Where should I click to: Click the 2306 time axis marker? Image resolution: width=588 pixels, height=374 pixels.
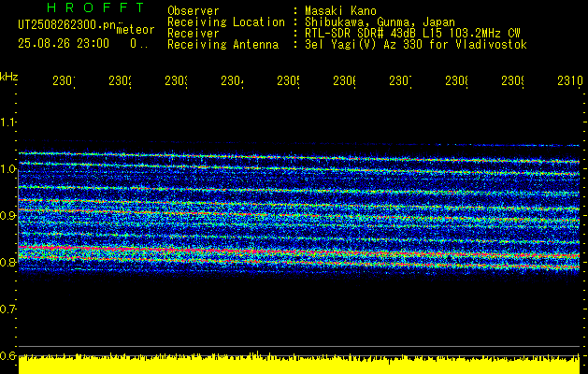pos(344,81)
